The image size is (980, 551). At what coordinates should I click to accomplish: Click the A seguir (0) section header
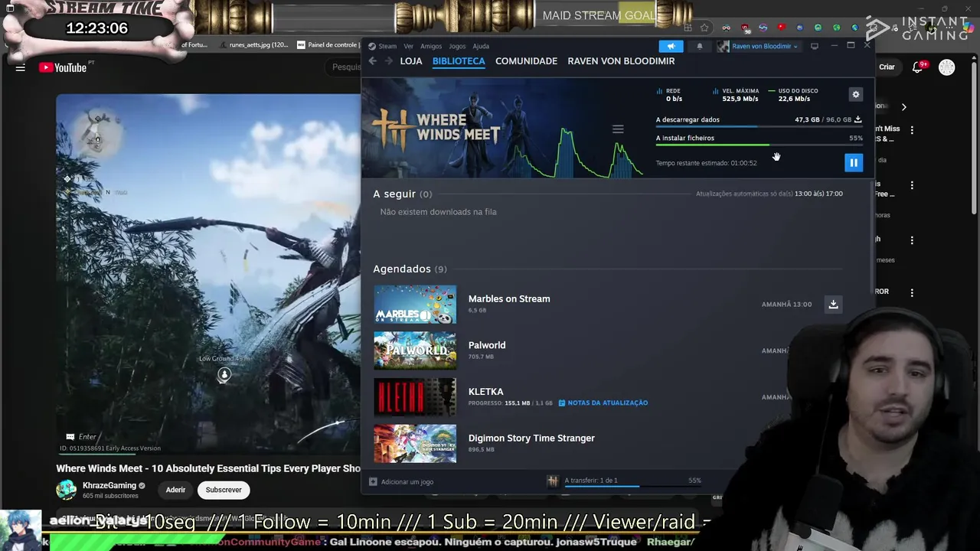403,194
